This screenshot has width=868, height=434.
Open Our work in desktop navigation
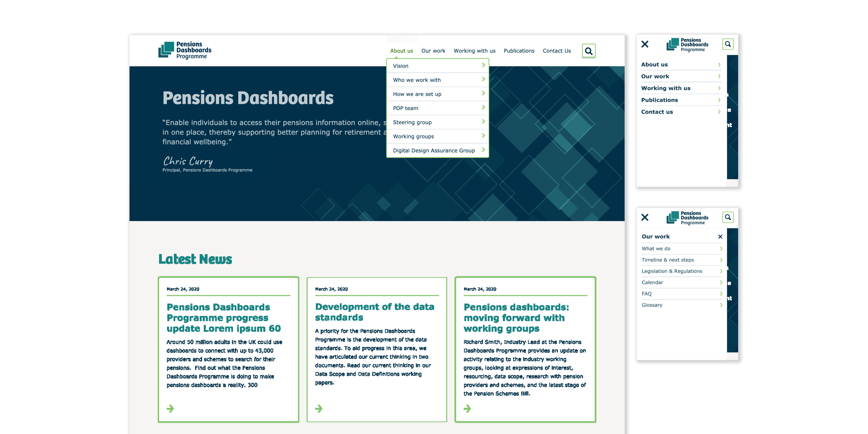click(433, 51)
